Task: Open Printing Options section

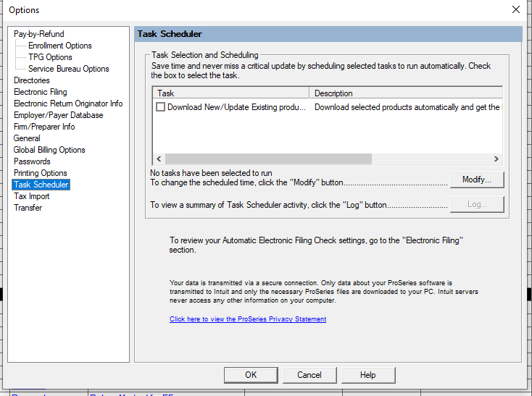Action: click(41, 173)
